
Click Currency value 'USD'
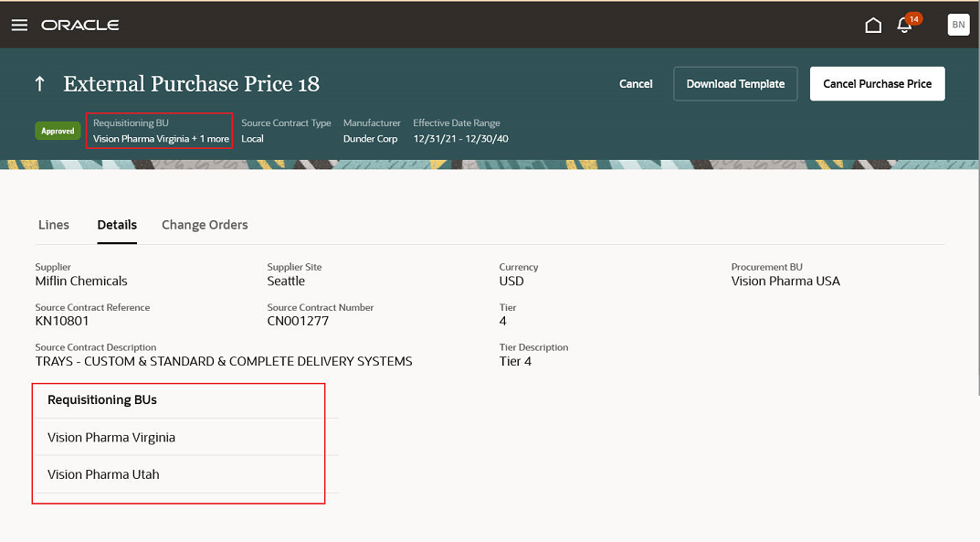pyautogui.click(x=511, y=282)
